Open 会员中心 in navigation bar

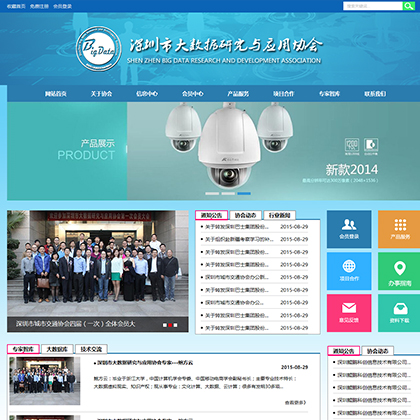192,94
